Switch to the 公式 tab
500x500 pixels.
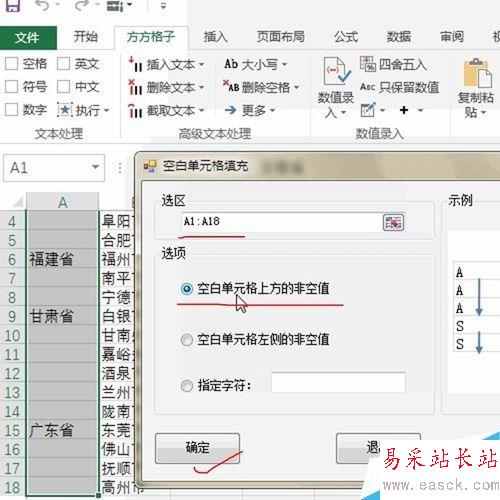point(346,37)
